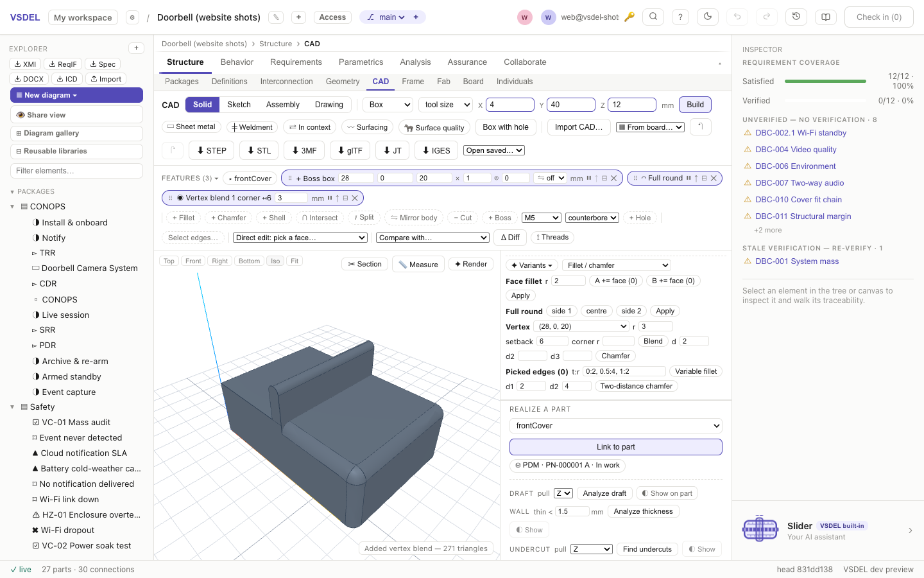The width and height of the screenshot is (924, 578).
Task: Click the wall thin threshold field showing 1.5
Action: tap(572, 511)
